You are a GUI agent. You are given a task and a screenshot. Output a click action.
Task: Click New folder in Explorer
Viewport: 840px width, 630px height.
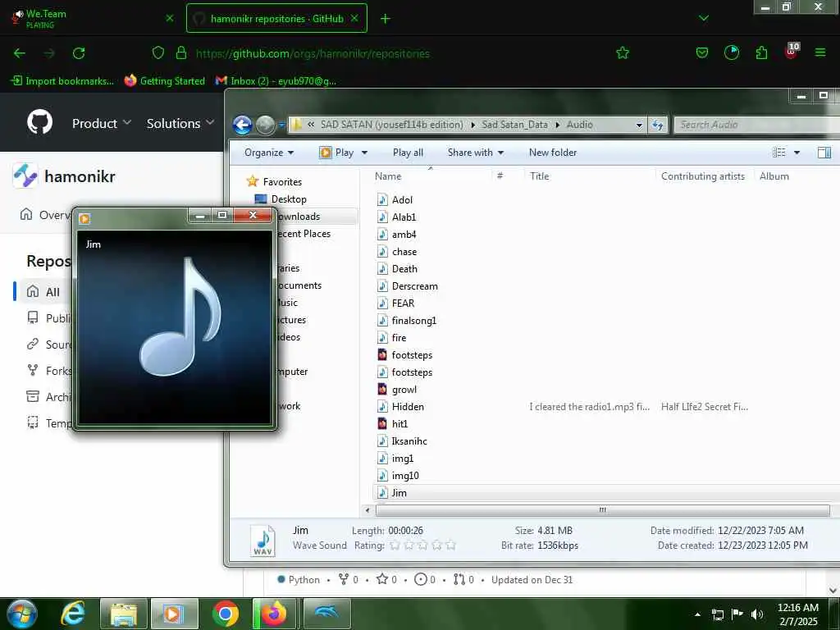click(553, 153)
